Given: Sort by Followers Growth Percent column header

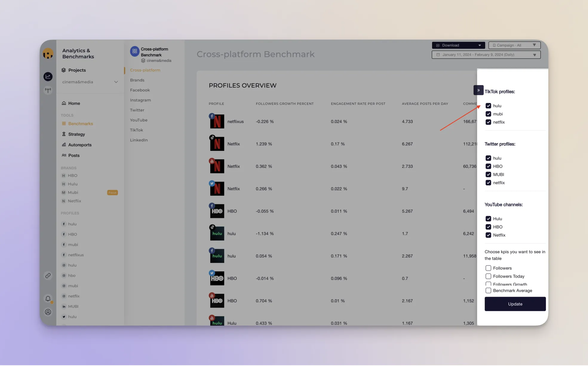Looking at the screenshot, I should pos(285,104).
